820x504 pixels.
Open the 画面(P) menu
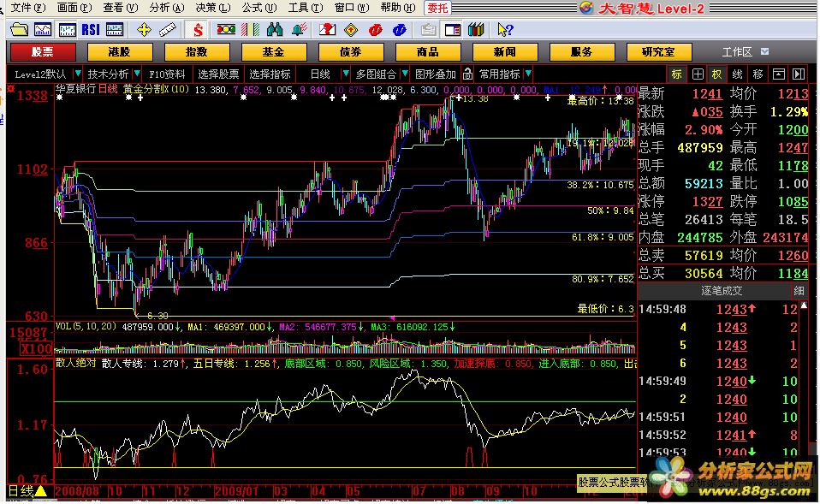(74, 8)
